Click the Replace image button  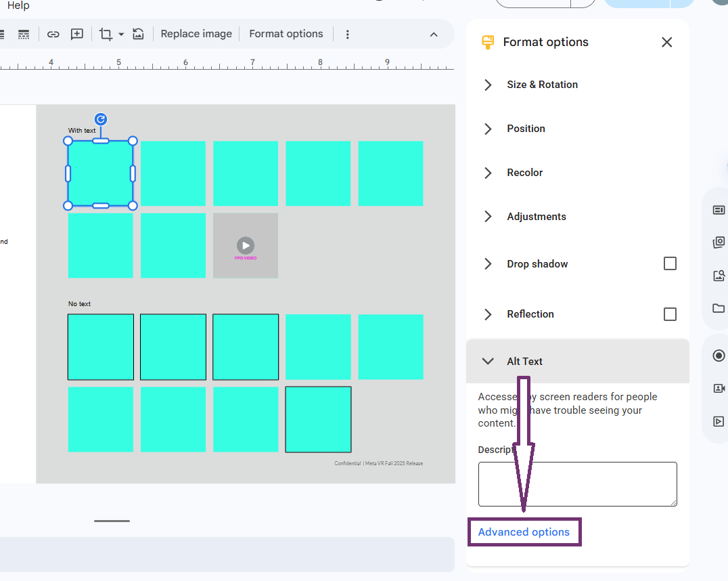tap(196, 34)
